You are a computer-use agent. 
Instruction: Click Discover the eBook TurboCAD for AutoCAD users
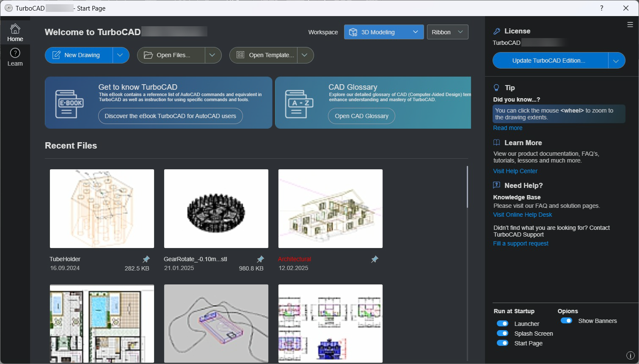click(x=171, y=116)
